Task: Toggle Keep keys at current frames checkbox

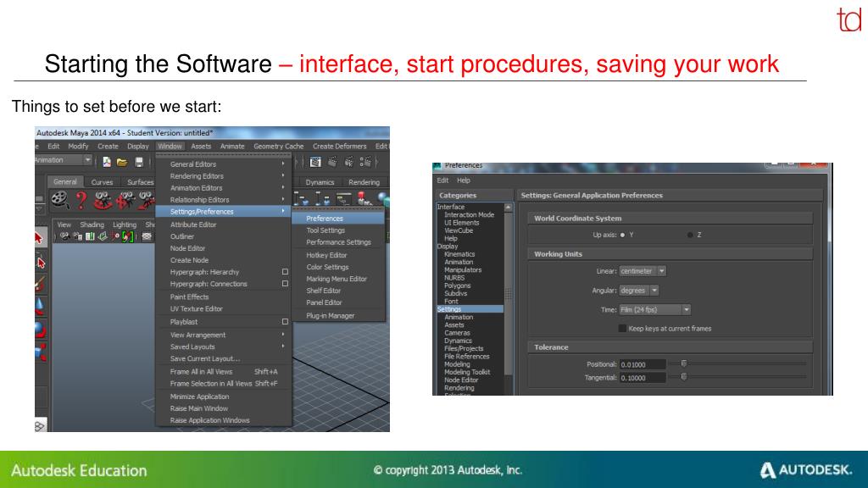Action: (622, 329)
